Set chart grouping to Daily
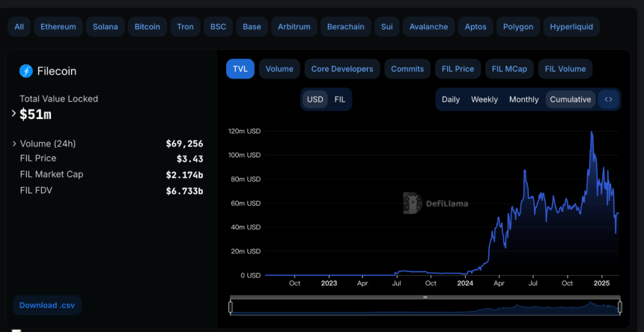The width and height of the screenshot is (644, 332). 451,99
